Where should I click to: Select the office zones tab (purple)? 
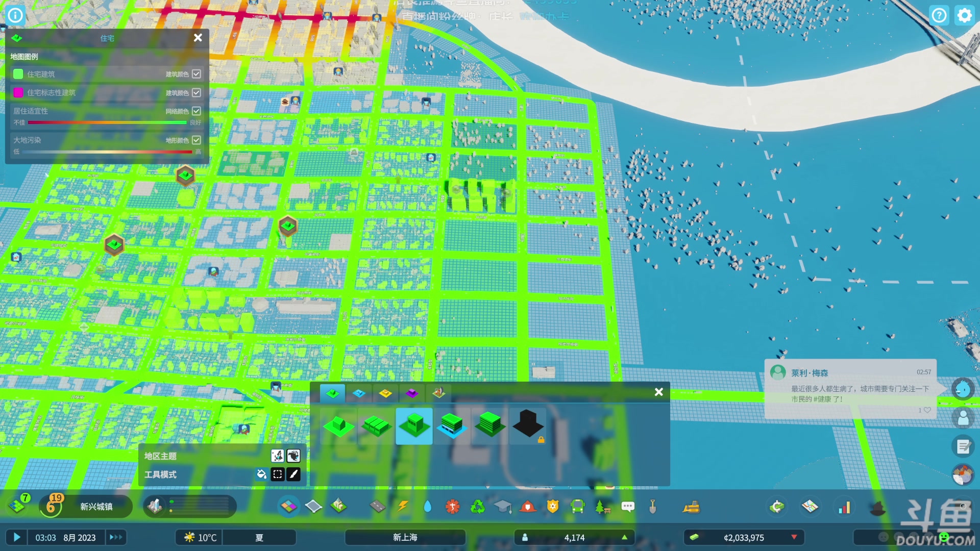[x=412, y=393]
